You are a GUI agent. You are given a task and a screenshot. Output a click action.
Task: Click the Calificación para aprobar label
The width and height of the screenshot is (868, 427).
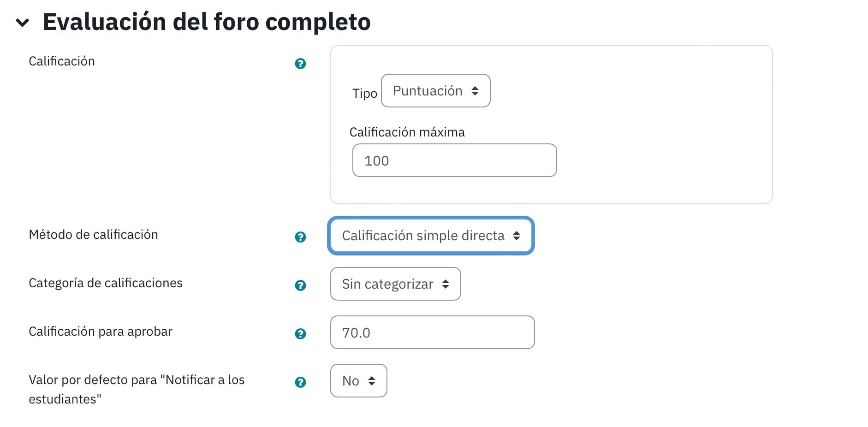101,332
